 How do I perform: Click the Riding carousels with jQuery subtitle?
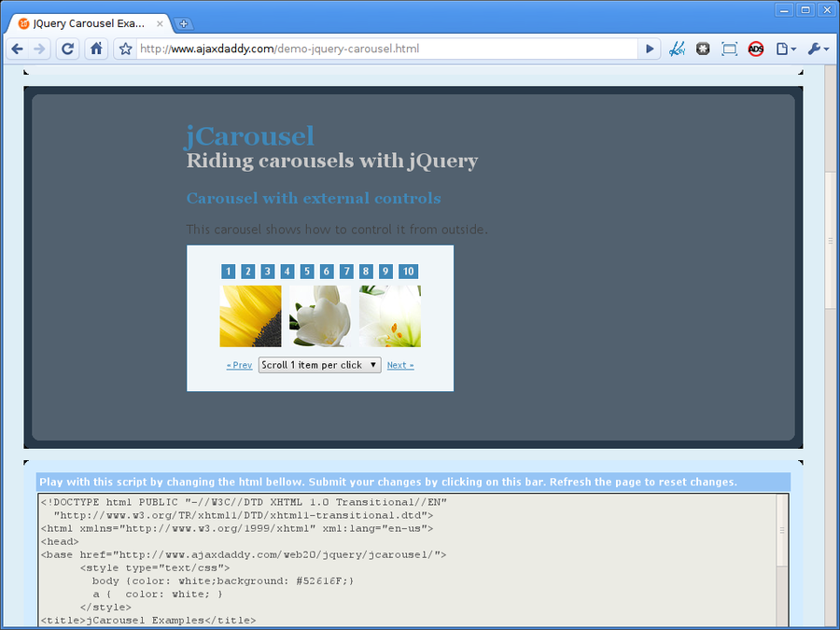tap(332, 161)
